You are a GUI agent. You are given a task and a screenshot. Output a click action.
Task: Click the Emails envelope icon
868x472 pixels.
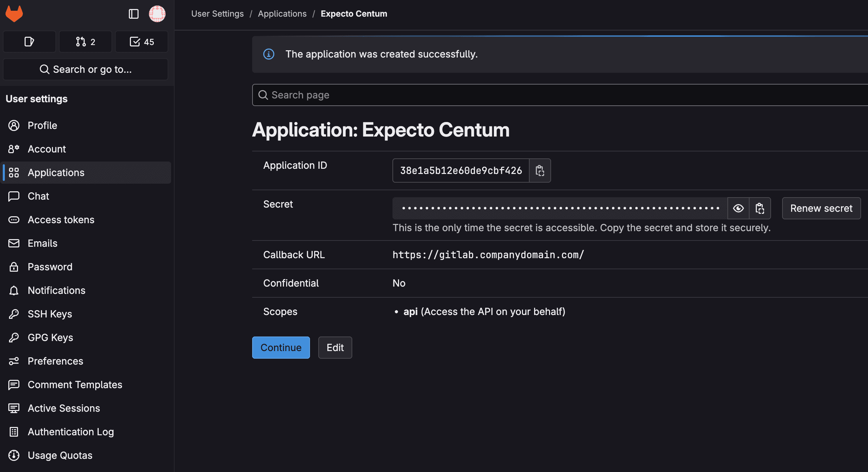coord(14,243)
